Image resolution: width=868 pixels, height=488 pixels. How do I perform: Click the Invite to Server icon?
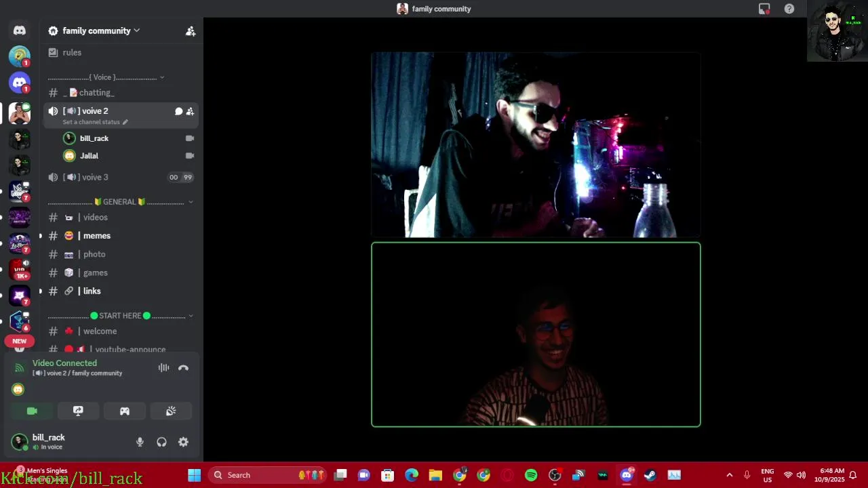[191, 30]
